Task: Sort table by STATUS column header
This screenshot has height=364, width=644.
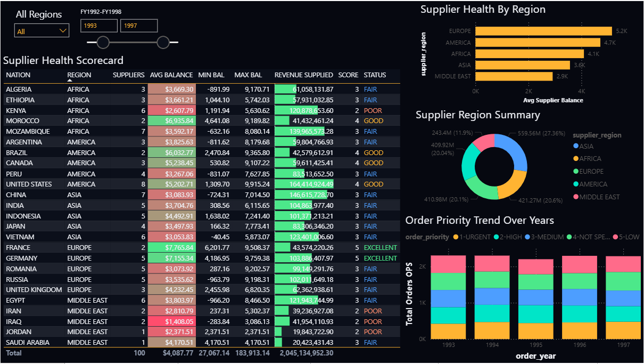Action: pyautogui.click(x=375, y=75)
